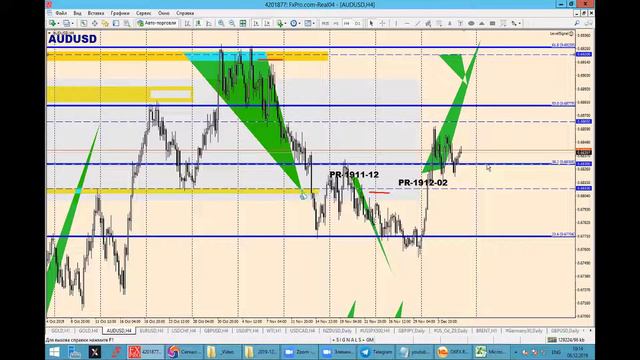Open the Navigator star-folder icon
Screen dimensions: 640x360
click(x=105, y=23)
